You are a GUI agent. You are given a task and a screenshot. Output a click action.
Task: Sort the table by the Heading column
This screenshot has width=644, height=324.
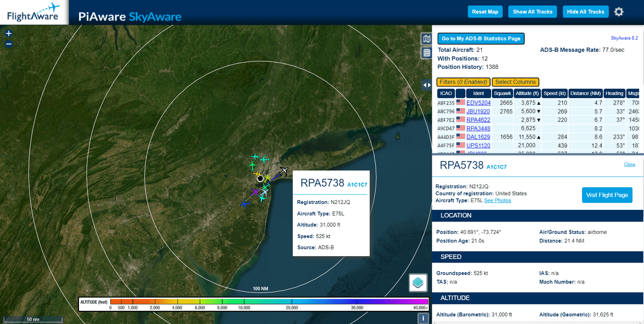(614, 93)
